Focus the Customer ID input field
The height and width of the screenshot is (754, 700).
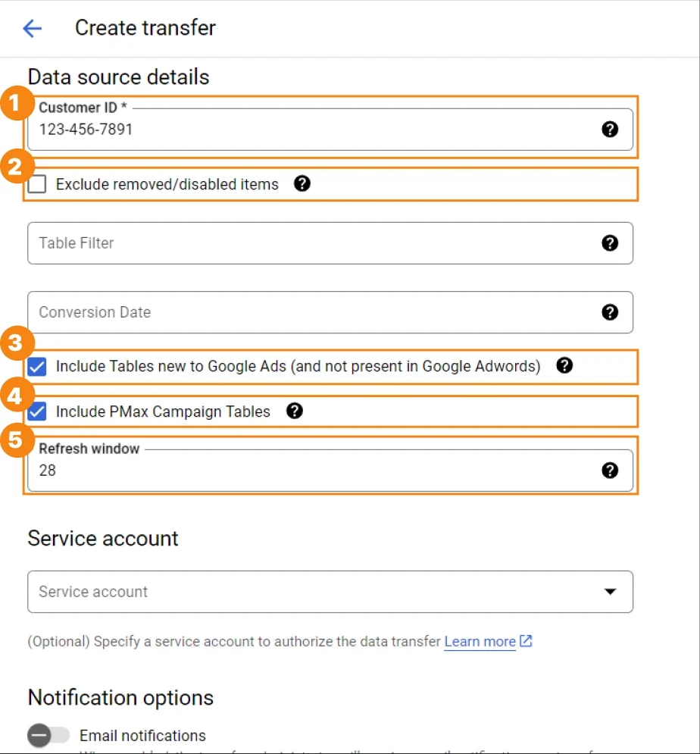pyautogui.click(x=330, y=130)
